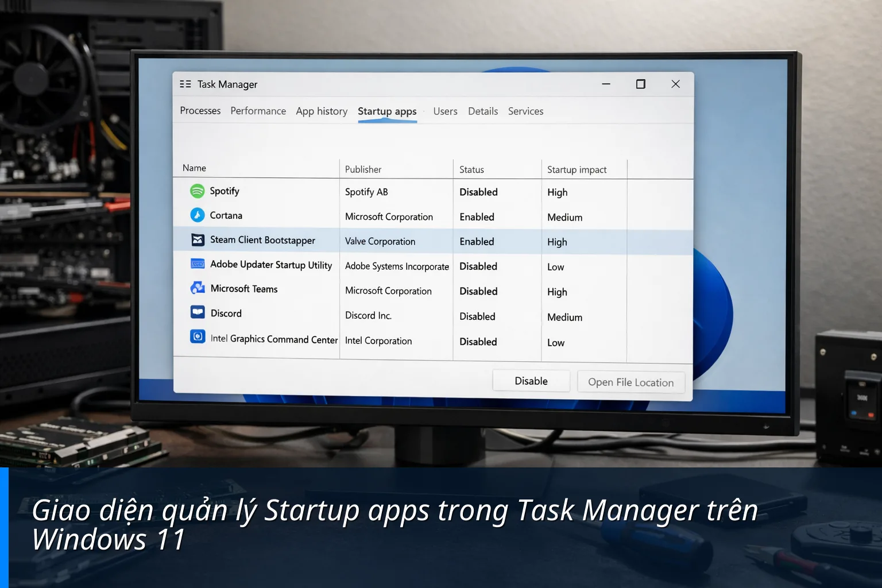Viewport: 882px width, 588px height.
Task: Maximize the Task Manager window
Action: tap(641, 84)
